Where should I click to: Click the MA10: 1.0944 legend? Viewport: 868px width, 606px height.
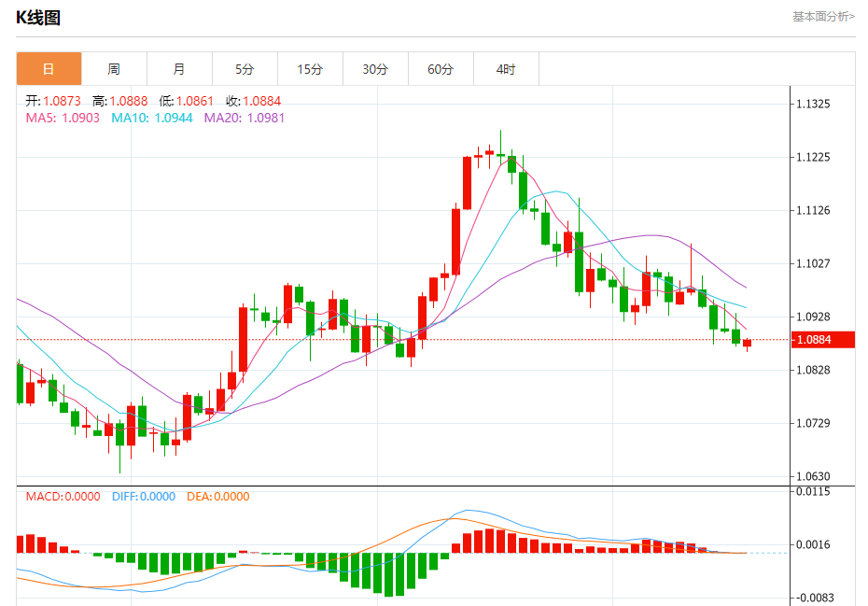pyautogui.click(x=152, y=118)
